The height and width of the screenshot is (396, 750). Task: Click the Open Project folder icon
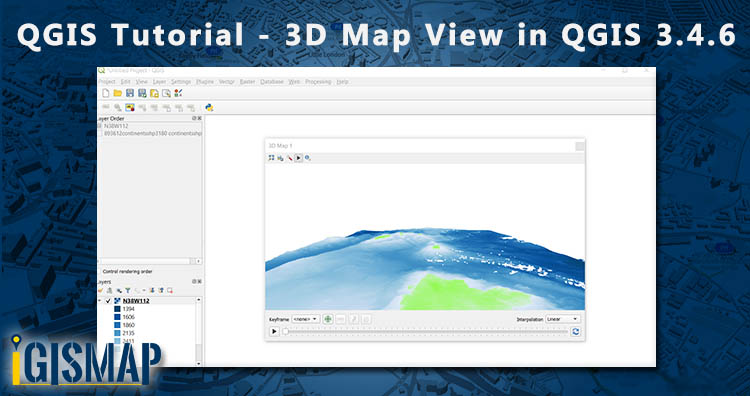[x=118, y=93]
